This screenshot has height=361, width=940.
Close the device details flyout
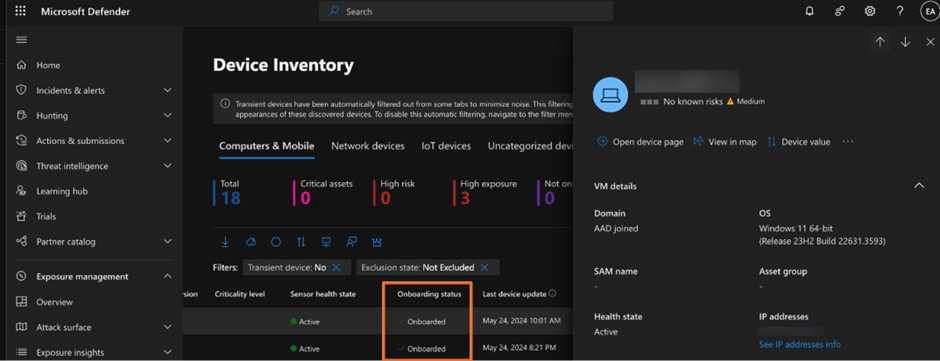[x=930, y=42]
